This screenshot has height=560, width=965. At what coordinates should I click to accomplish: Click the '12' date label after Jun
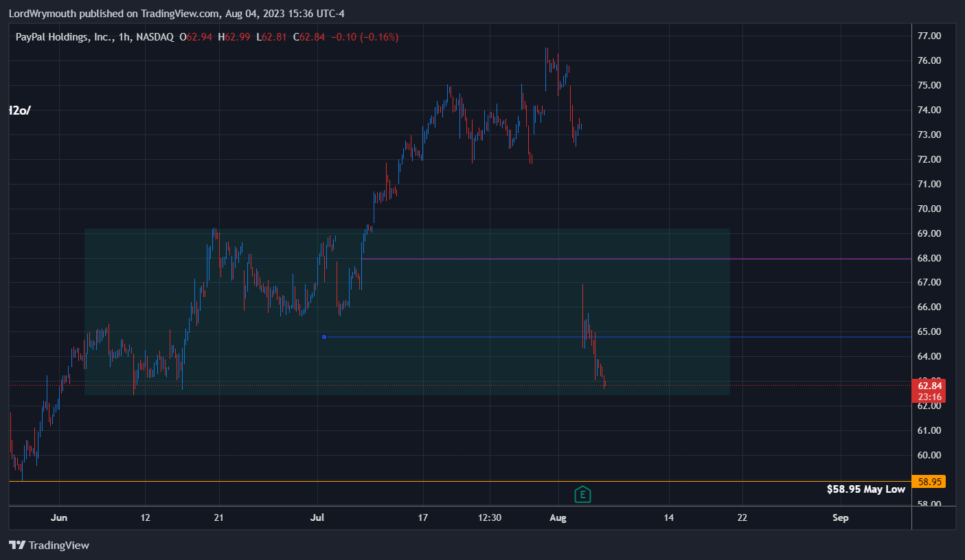[x=145, y=517]
